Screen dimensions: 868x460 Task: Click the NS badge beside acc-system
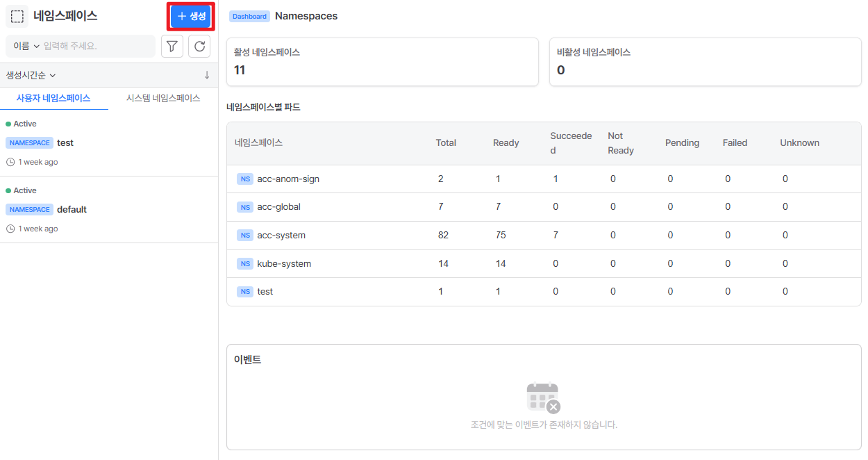(x=245, y=236)
